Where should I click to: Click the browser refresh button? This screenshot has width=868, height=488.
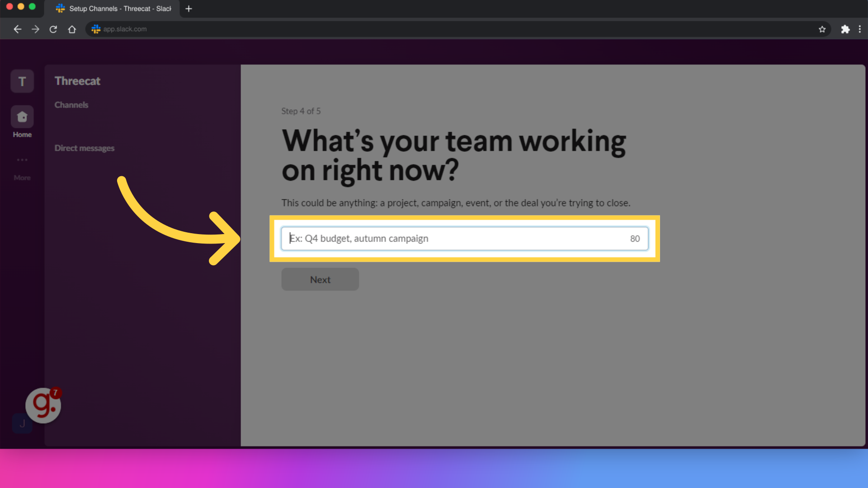pos(54,28)
